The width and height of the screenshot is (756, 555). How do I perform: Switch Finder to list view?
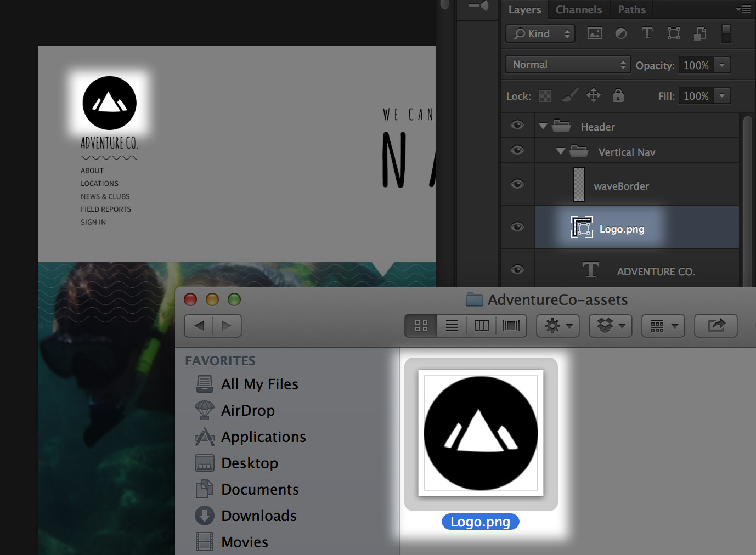[450, 325]
